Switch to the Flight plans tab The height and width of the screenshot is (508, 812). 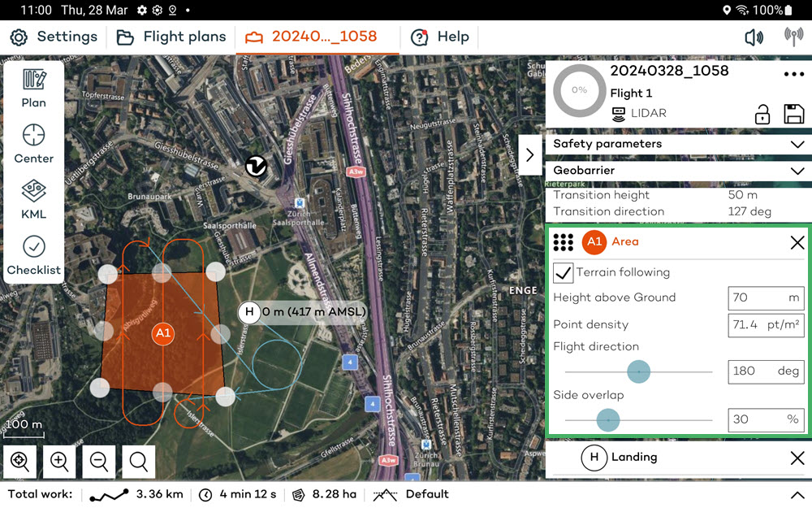click(171, 37)
